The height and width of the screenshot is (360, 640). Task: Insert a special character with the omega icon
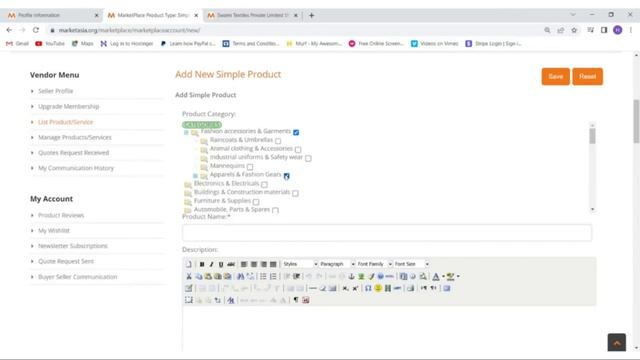[368, 288]
